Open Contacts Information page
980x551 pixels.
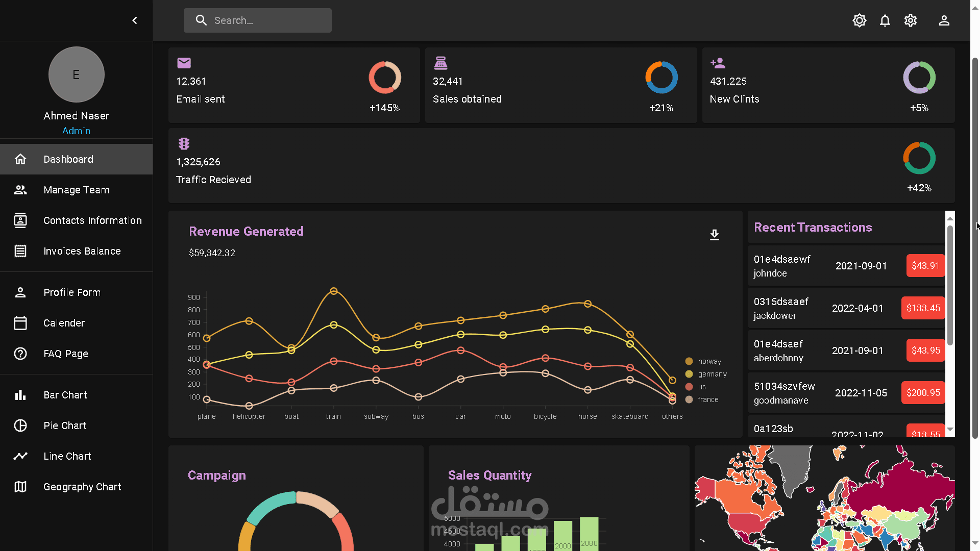77,220
